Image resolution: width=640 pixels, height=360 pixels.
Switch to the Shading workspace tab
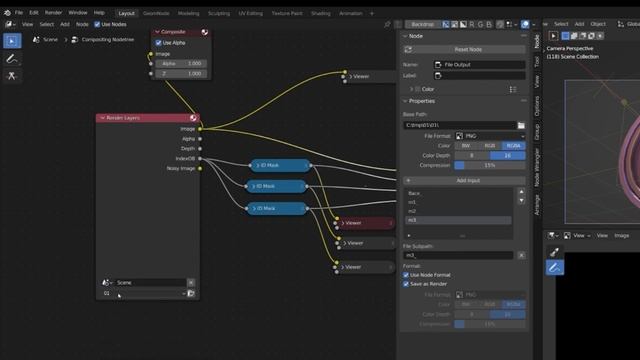[320, 13]
